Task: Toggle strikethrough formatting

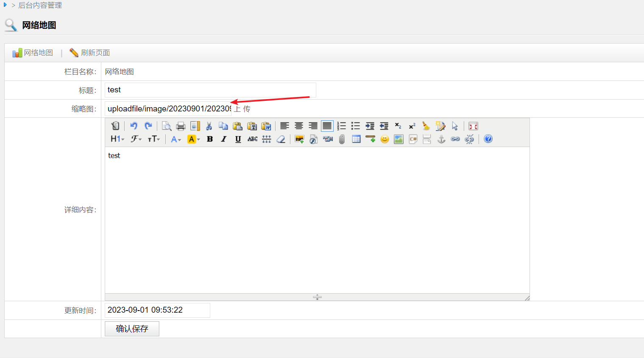Action: (x=252, y=139)
